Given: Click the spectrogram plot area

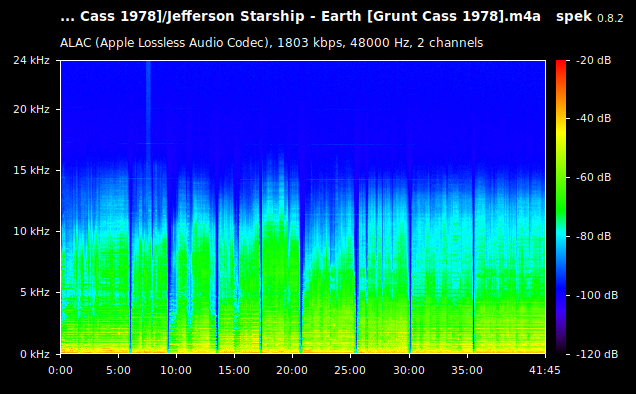Looking at the screenshot, I should click(x=303, y=207).
